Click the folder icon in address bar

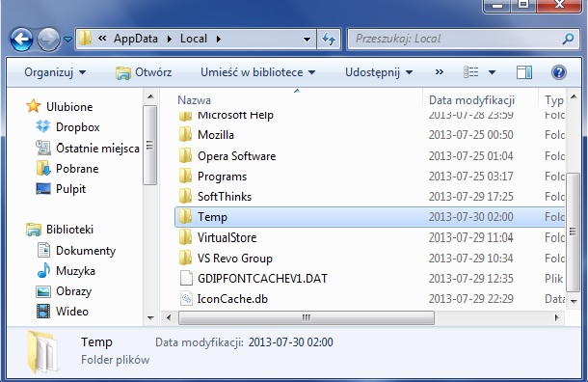pos(85,39)
